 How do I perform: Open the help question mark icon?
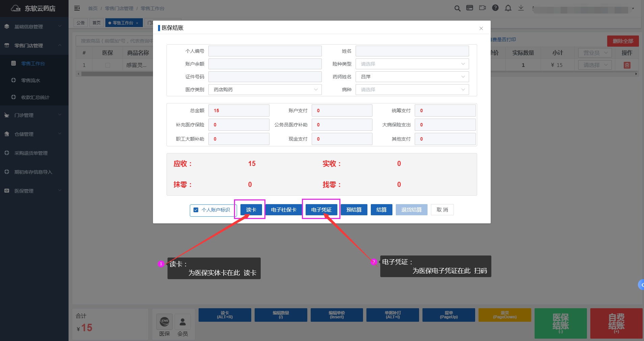(495, 8)
